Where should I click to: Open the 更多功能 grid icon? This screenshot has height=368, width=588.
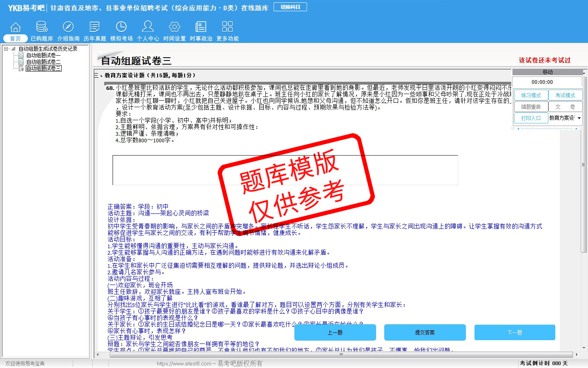click(227, 27)
